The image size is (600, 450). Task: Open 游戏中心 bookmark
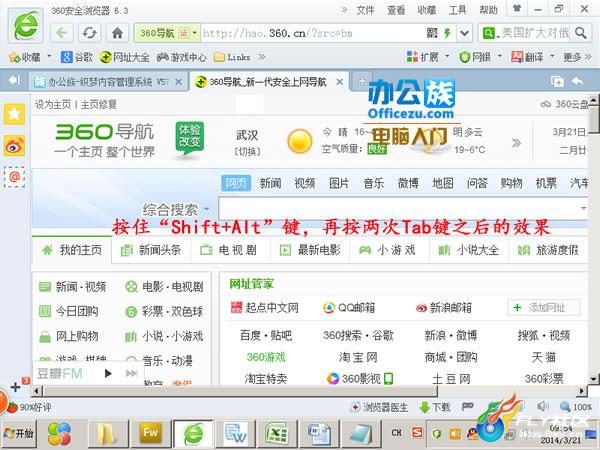(x=181, y=57)
